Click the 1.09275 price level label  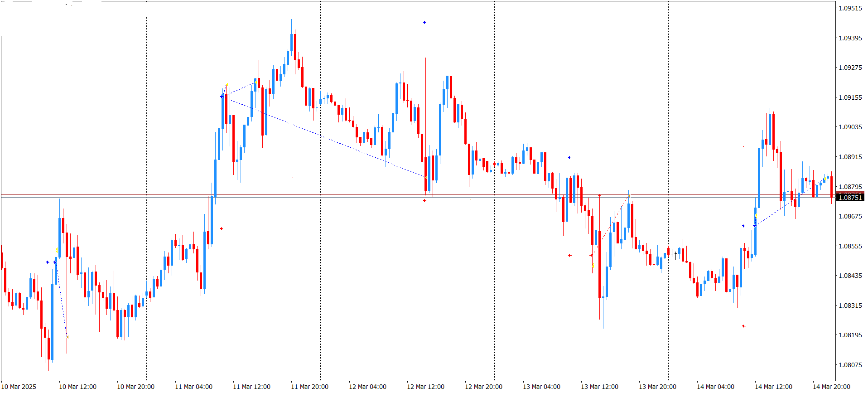(x=850, y=68)
